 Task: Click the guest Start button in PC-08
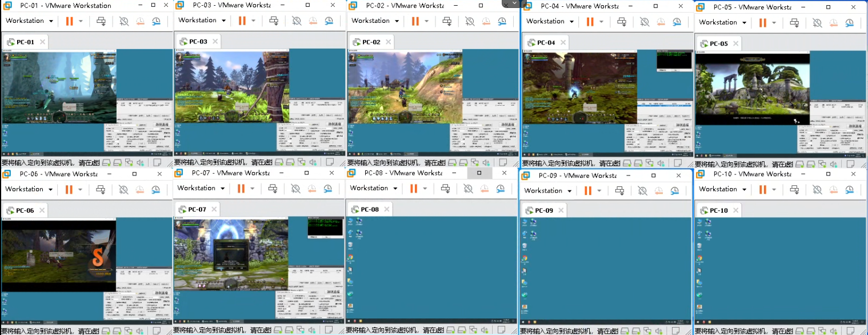350,322
